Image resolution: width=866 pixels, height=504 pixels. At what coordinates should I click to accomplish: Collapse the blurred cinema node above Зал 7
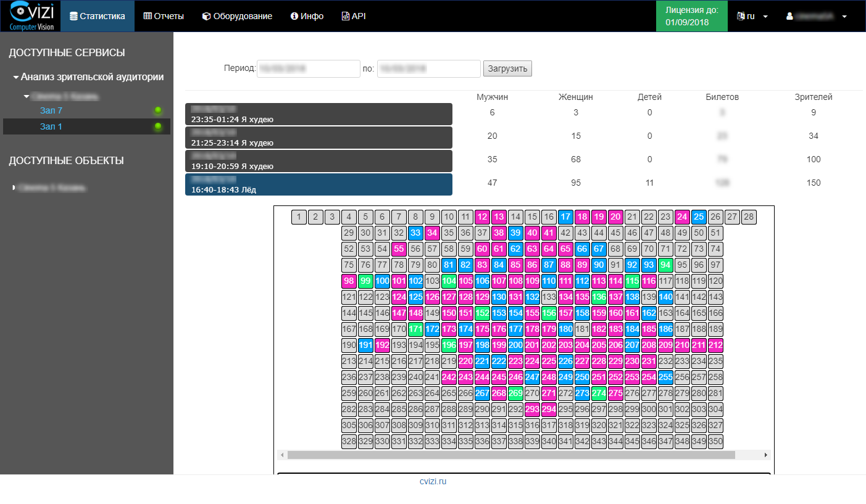[27, 96]
